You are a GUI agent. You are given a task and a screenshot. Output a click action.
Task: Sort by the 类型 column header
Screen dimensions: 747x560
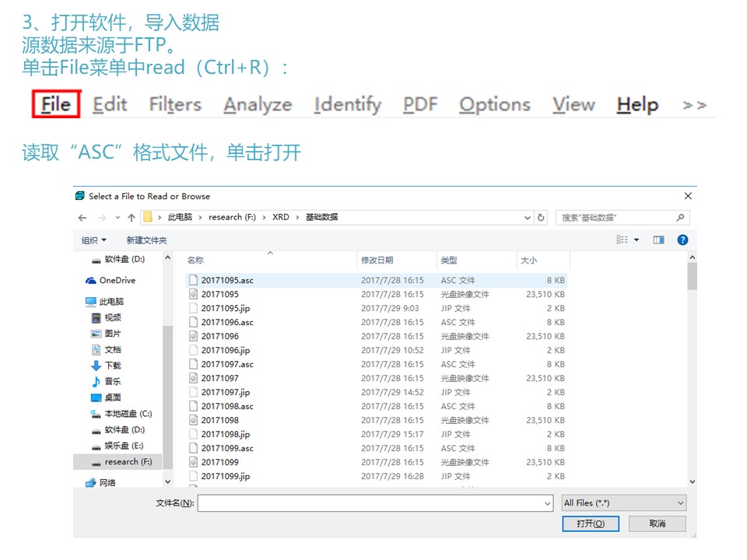(x=449, y=260)
